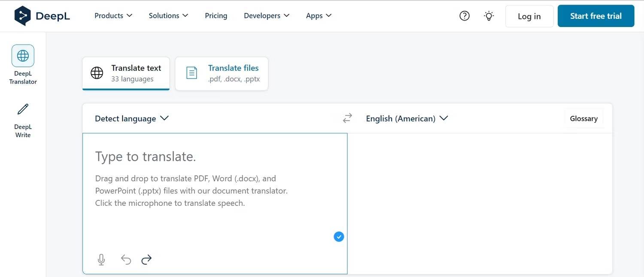Switch to the Translate files tab
Viewport: 644px width, 277px height.
coord(222,73)
